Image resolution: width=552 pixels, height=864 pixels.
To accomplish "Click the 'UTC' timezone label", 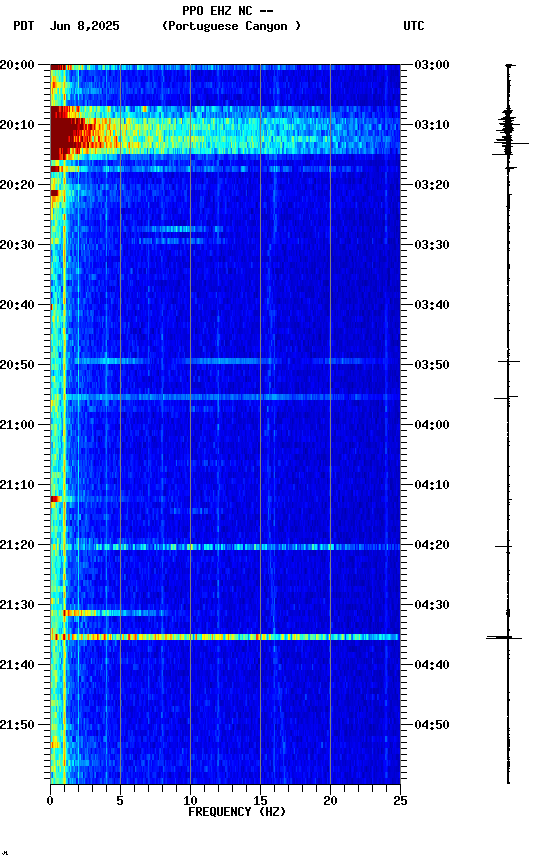I will (414, 26).
